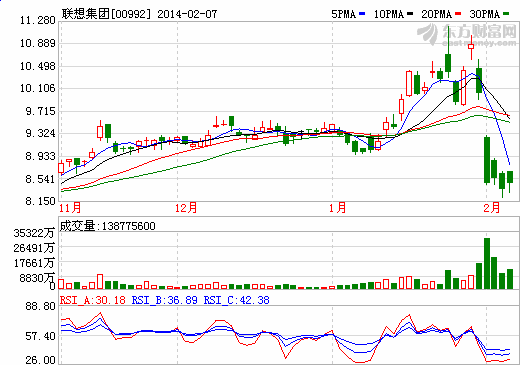Screen dimensions: 520x365
Task: Select the 30PMA legend label
Action: (485, 14)
